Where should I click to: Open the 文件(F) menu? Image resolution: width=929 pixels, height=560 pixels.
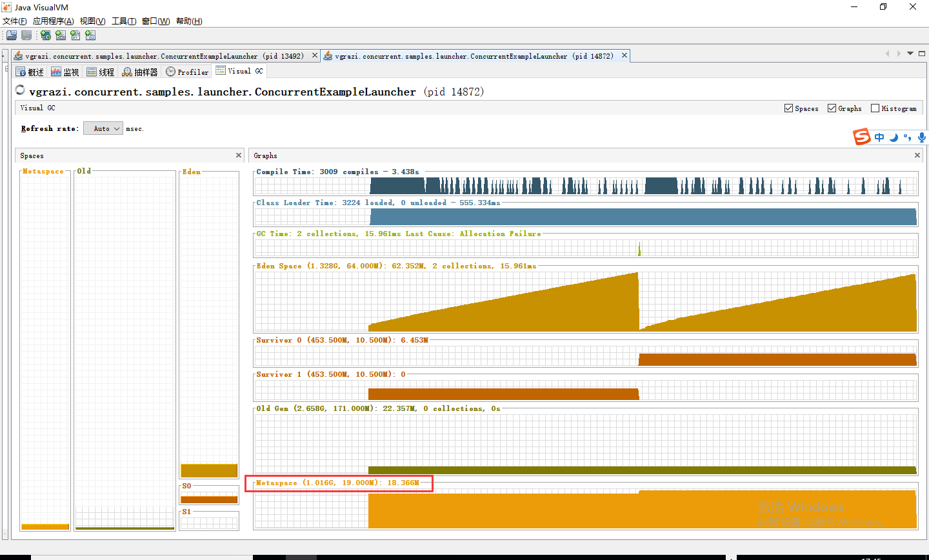(x=14, y=21)
